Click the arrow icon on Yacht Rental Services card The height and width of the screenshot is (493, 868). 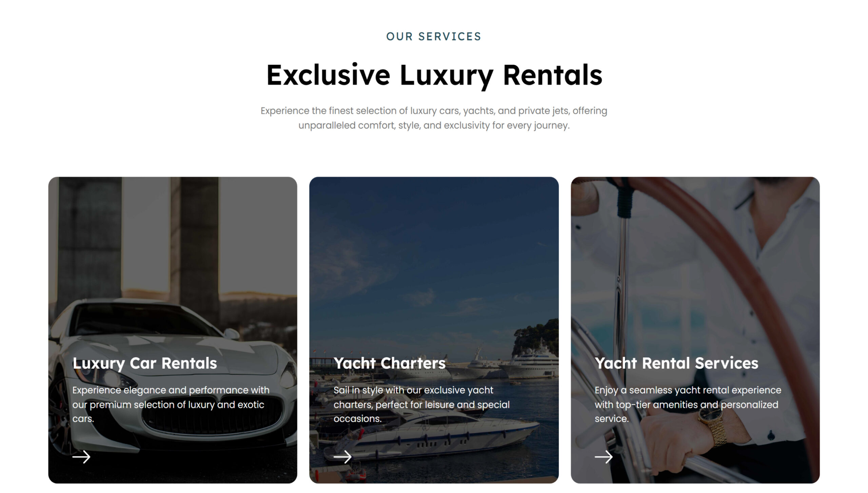coord(604,457)
